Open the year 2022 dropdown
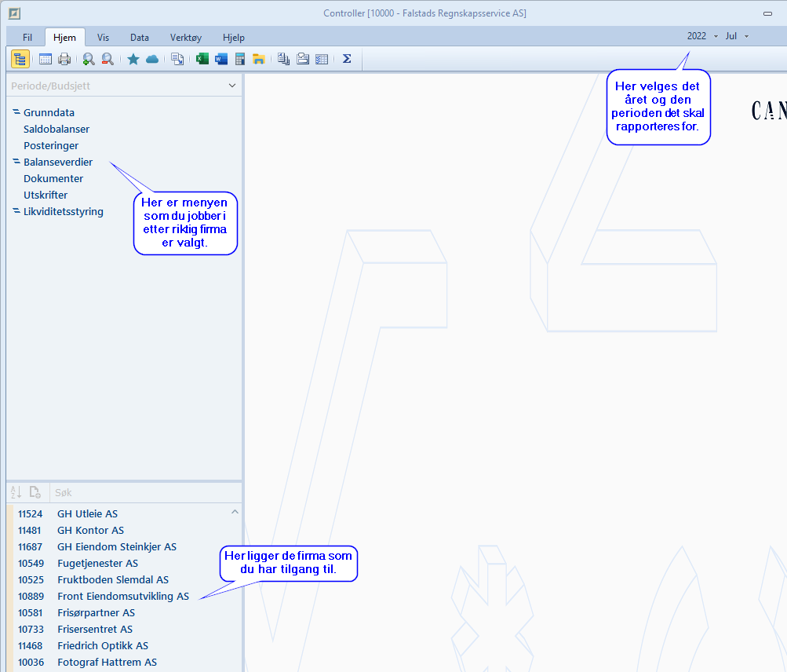 click(702, 36)
